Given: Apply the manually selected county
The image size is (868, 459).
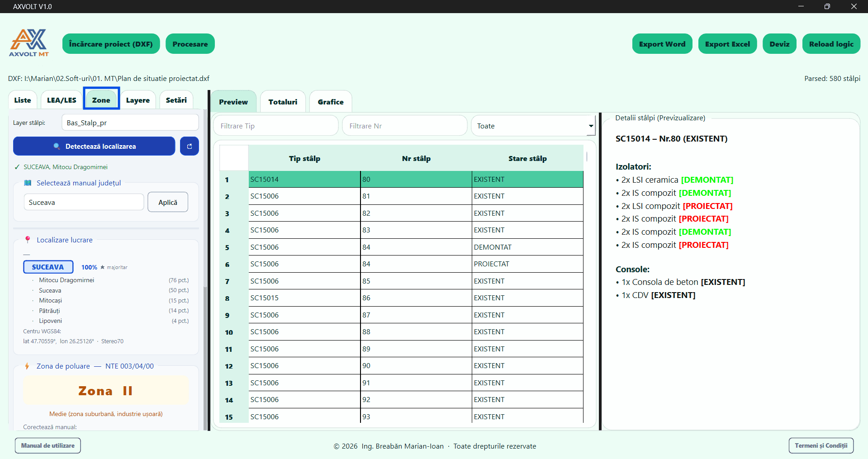Looking at the screenshot, I should 168,202.
